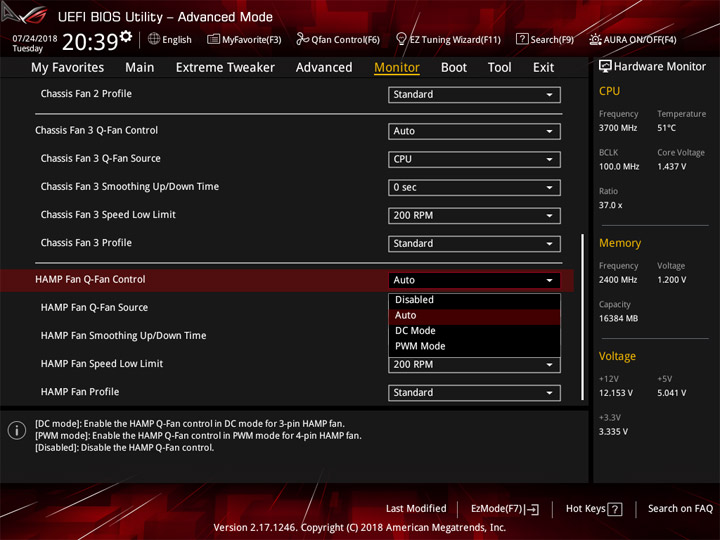Screen dimensions: 720x540
Task: Select the HAMP Fan Speed Low Limit label
Action: tap(102, 364)
